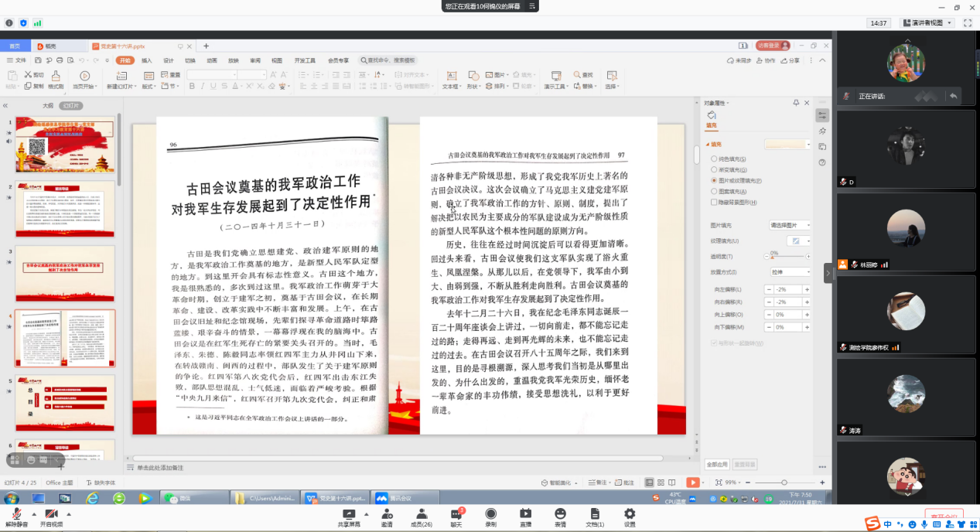Open the Speaker View (演讲者视图) dropdown
Image resolution: width=980 pixels, height=532 pixels.
pyautogui.click(x=929, y=23)
